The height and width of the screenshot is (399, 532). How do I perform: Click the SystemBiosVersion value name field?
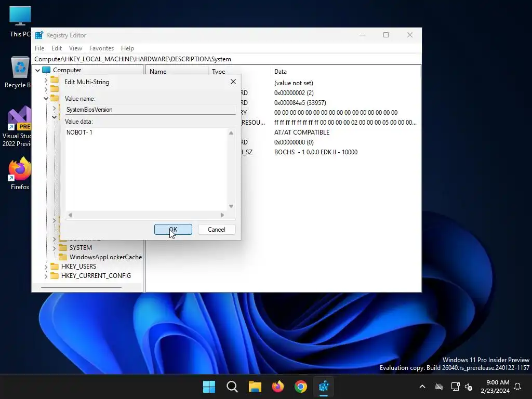pos(150,110)
